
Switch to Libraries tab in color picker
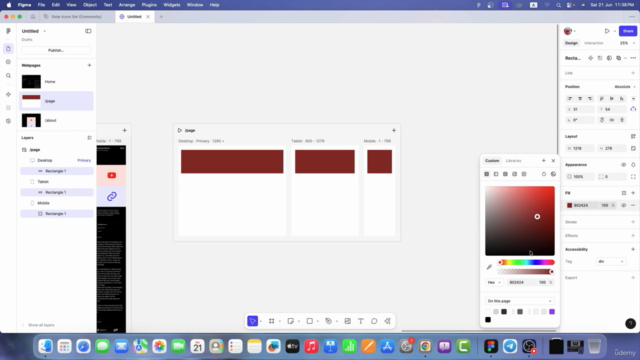point(513,161)
